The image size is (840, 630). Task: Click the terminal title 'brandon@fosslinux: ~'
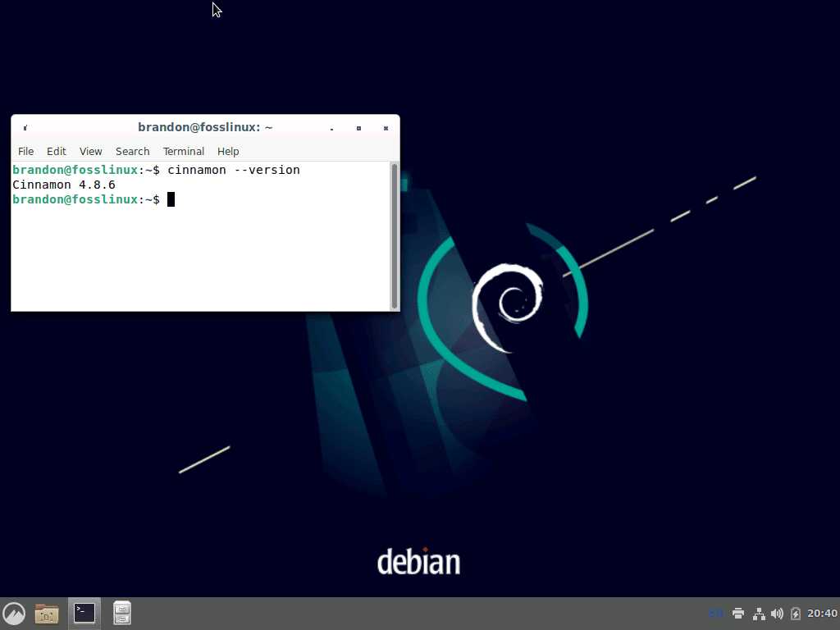click(205, 127)
